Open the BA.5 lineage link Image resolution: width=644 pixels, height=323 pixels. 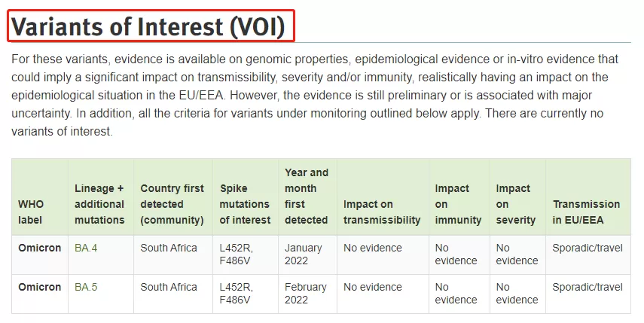pos(86,287)
